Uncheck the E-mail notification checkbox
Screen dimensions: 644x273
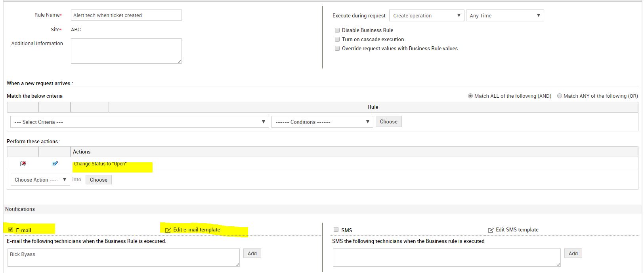click(11, 230)
